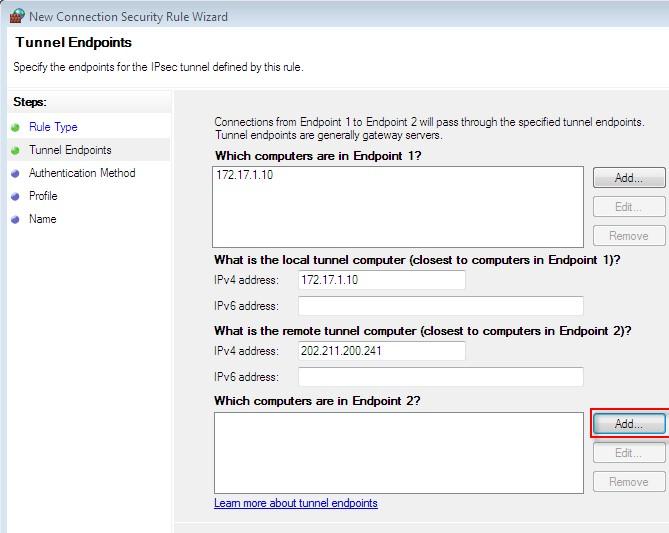Jump to the Profile step
This screenshot has width=669, height=533.
(x=43, y=196)
